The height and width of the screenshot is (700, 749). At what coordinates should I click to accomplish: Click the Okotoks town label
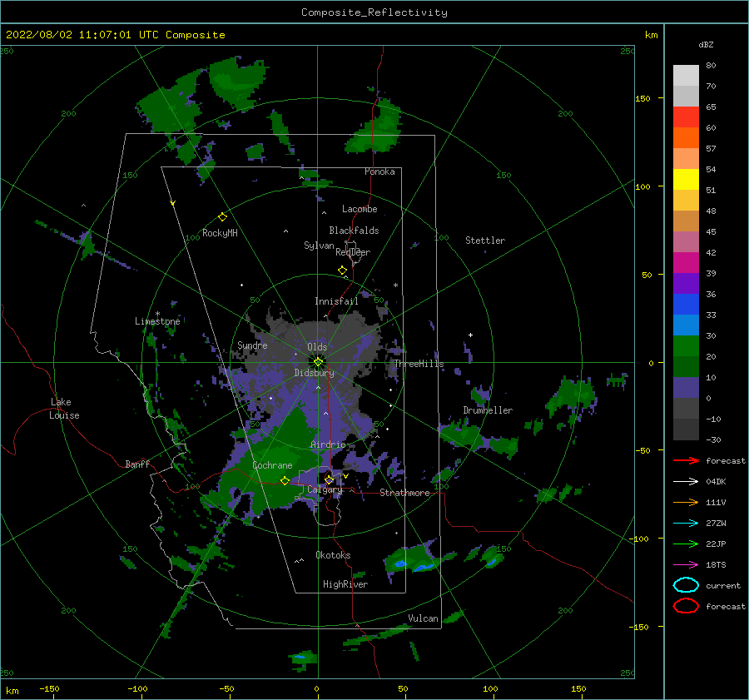[x=333, y=555]
